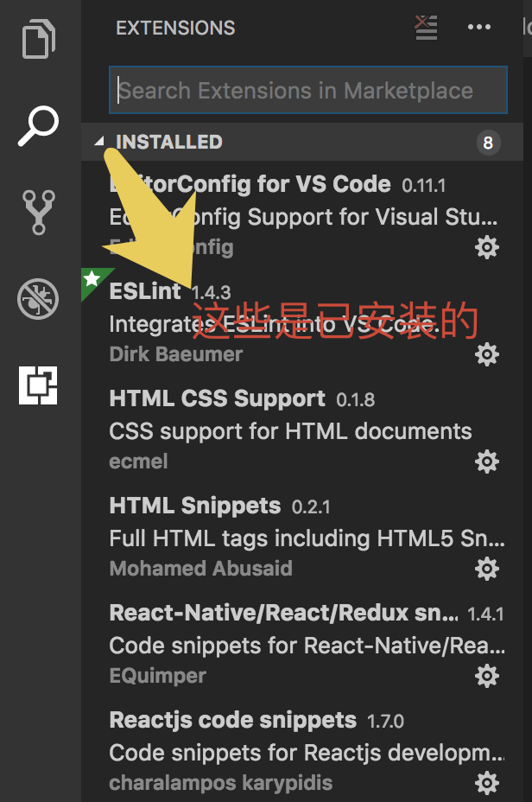Open Reactjs code snippets extension

302,750
